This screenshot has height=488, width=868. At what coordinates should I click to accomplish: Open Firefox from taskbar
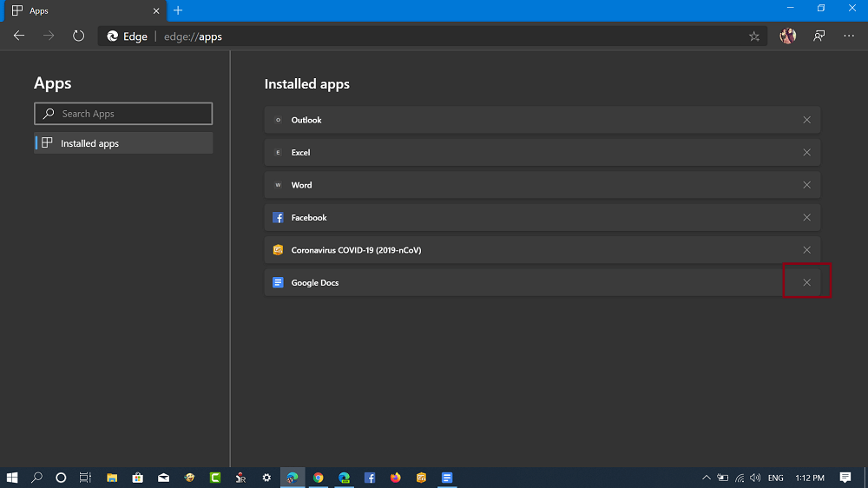[x=395, y=478]
